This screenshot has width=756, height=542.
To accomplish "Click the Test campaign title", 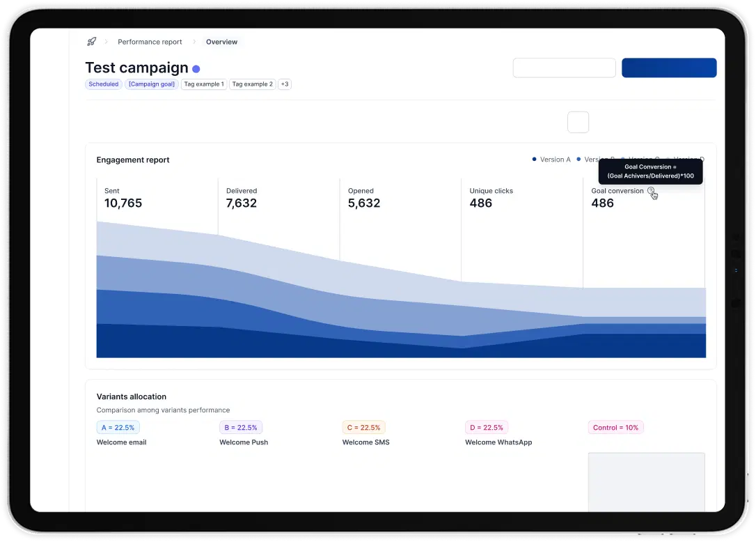I will (136, 68).
